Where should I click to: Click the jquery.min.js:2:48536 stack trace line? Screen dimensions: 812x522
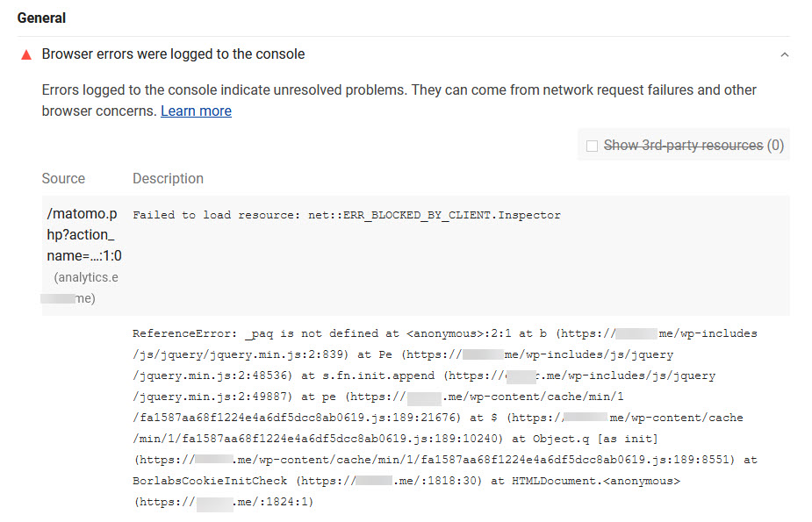coord(424,376)
